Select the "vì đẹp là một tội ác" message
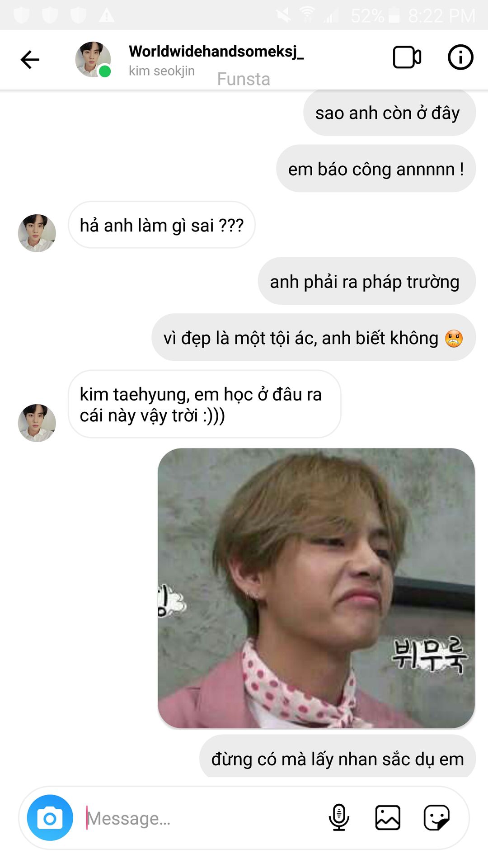The width and height of the screenshot is (488, 868). coord(314,337)
